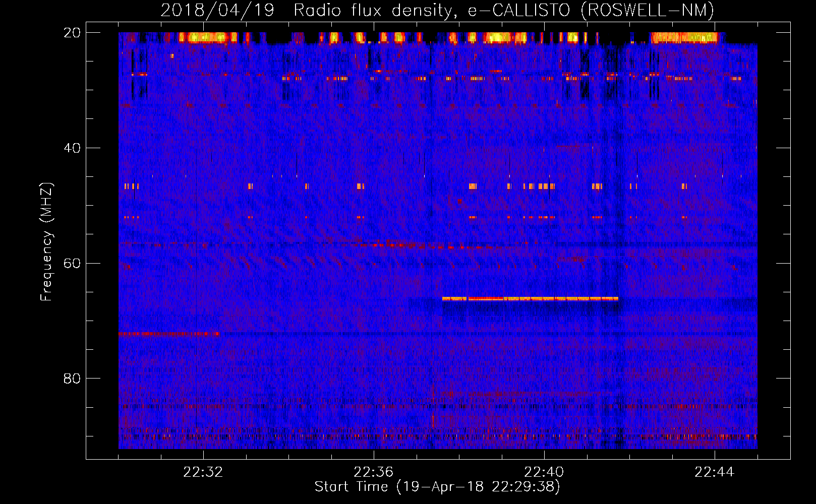This screenshot has height=504, width=816.
Task: Click the '22:44' time tick label
Action: (x=715, y=472)
